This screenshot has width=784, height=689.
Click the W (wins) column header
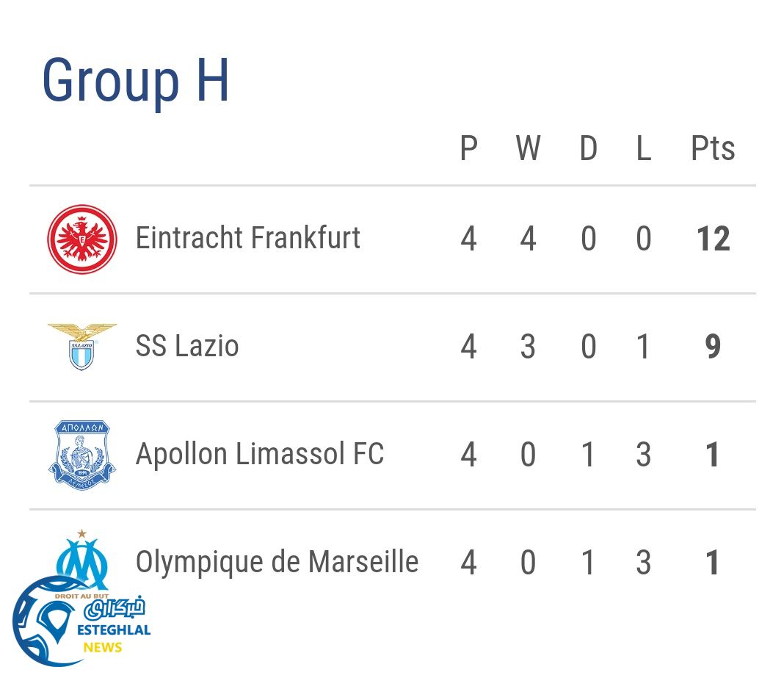pos(528,148)
